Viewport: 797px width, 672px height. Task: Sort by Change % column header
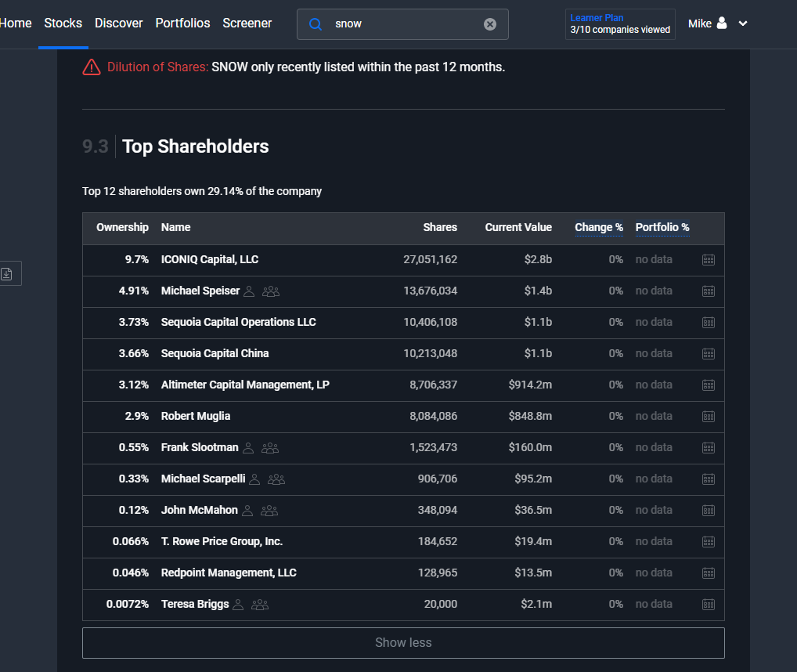click(599, 227)
